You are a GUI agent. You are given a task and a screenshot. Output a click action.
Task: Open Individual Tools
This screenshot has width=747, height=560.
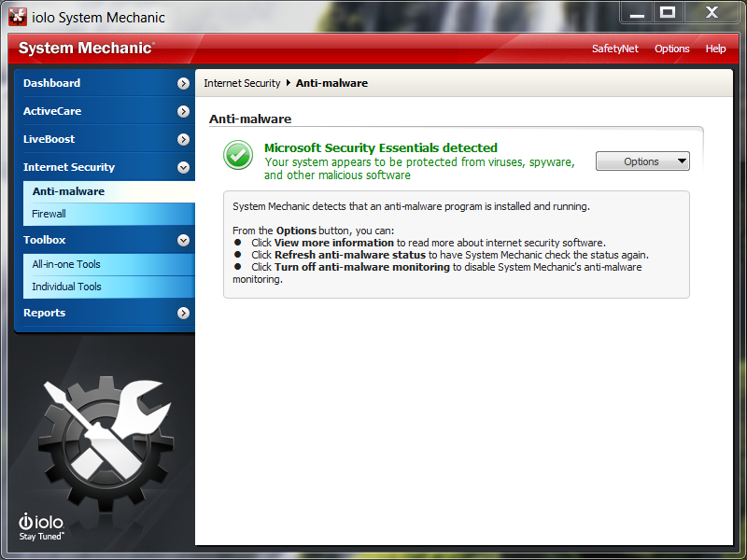(66, 287)
